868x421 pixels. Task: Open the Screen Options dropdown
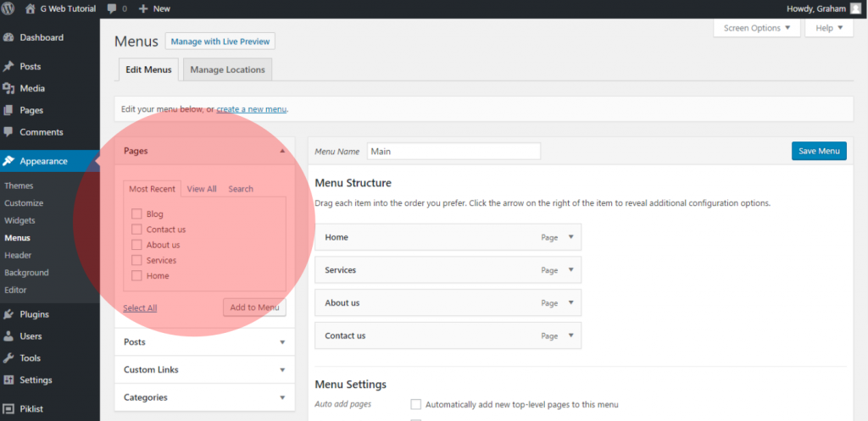point(757,28)
